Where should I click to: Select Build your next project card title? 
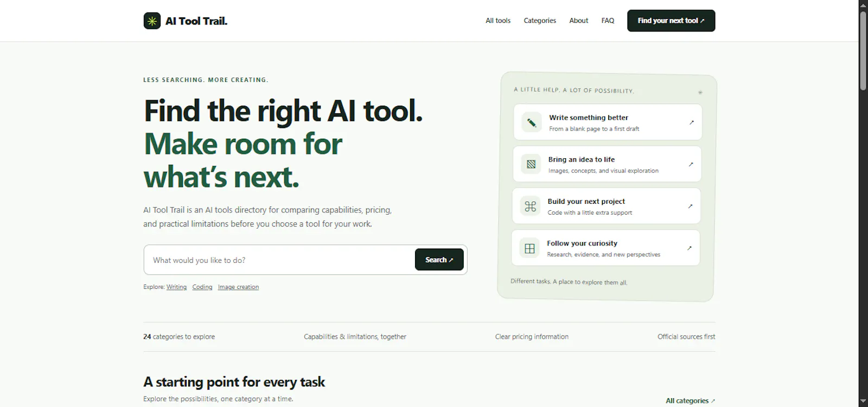(586, 201)
